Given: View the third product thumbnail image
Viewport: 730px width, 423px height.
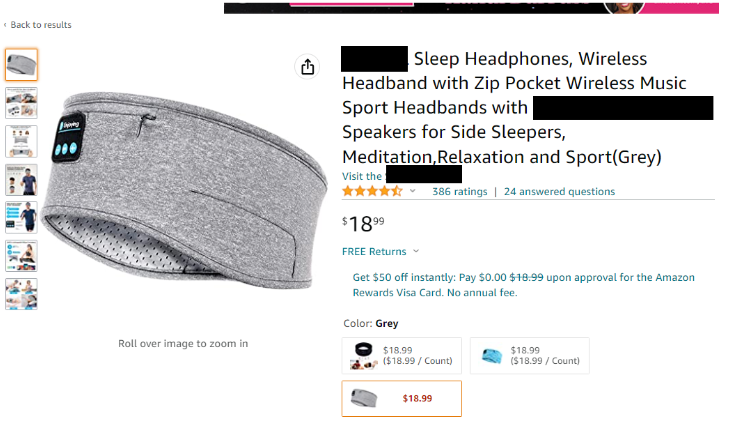Looking at the screenshot, I should 21,141.
